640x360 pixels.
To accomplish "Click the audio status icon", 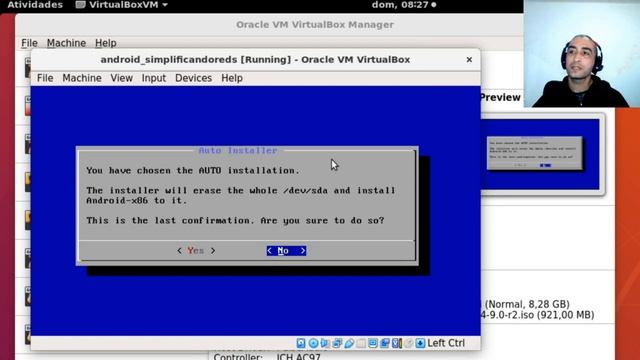I will 324,343.
